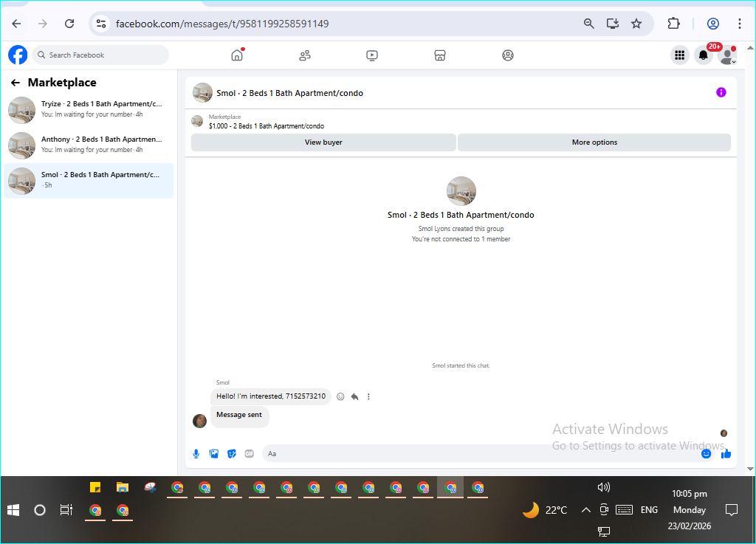This screenshot has width=756, height=544.
Task: Open the Windows notification center
Action: click(x=732, y=510)
